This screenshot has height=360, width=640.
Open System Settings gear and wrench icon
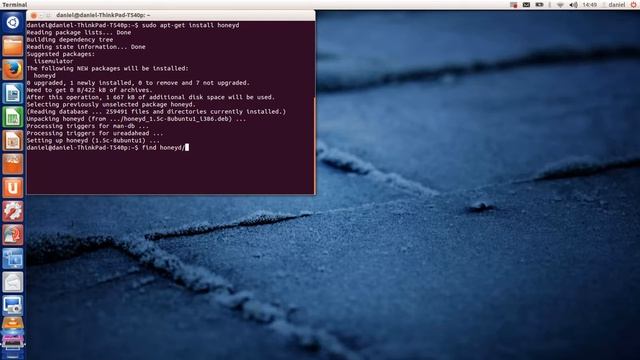click(13, 211)
